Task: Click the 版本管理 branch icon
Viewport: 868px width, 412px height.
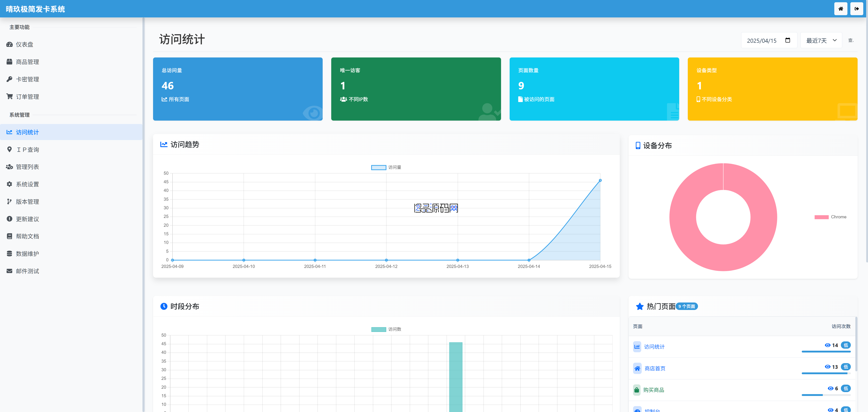Action: coord(9,202)
